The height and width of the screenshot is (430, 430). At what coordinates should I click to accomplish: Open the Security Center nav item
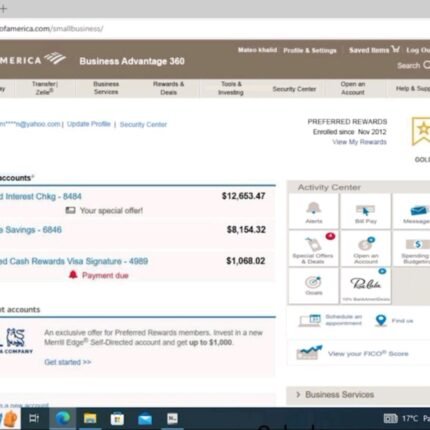(x=294, y=89)
